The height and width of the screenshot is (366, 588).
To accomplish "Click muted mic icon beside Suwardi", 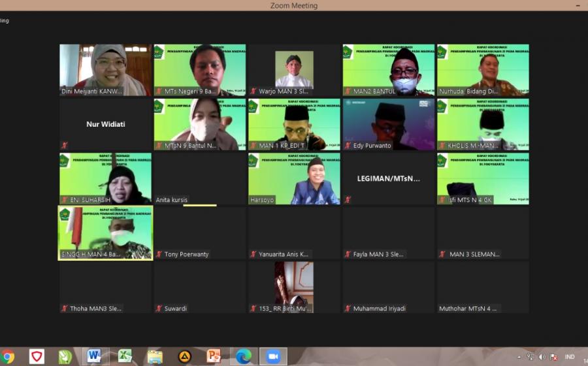I will (x=159, y=308).
